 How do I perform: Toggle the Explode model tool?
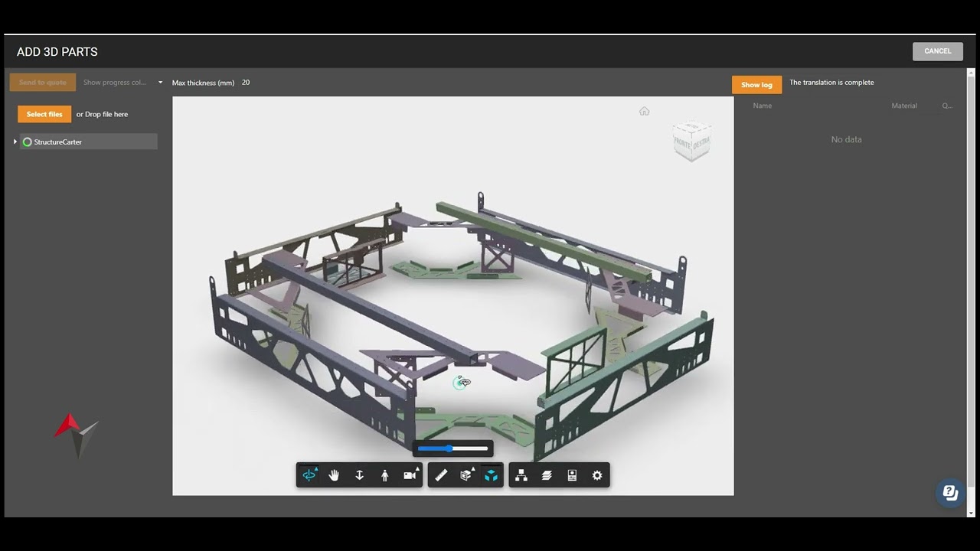pos(491,475)
